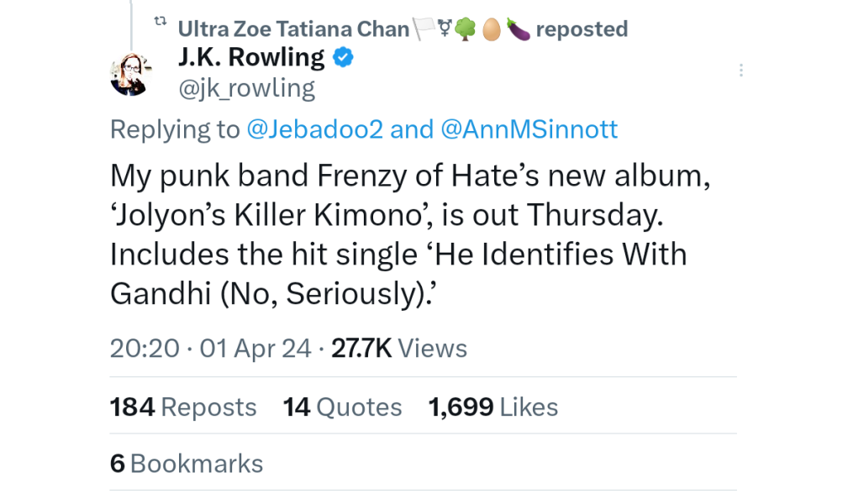Open the @jk_rowling handle
Viewport: 853px width, 504px height.
[x=248, y=87]
